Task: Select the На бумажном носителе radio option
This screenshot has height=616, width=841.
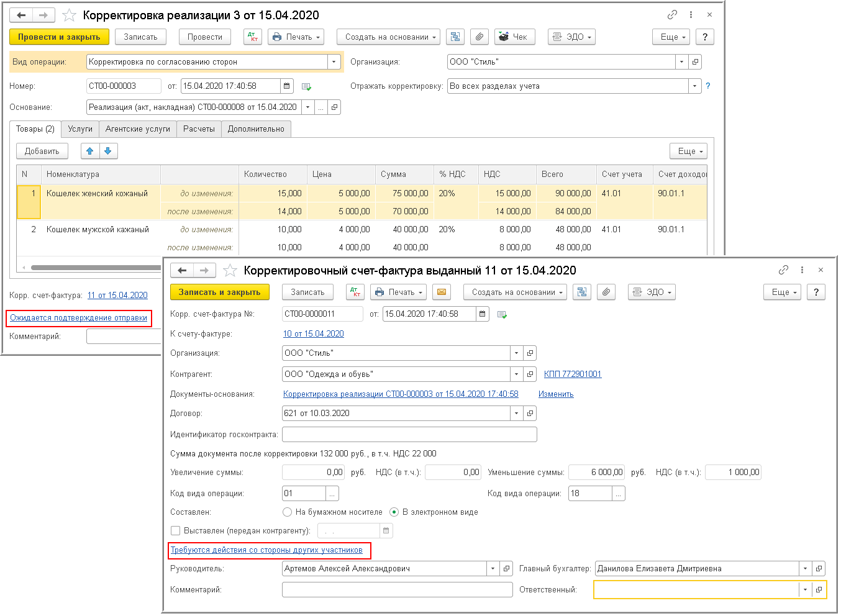Action: [x=287, y=512]
